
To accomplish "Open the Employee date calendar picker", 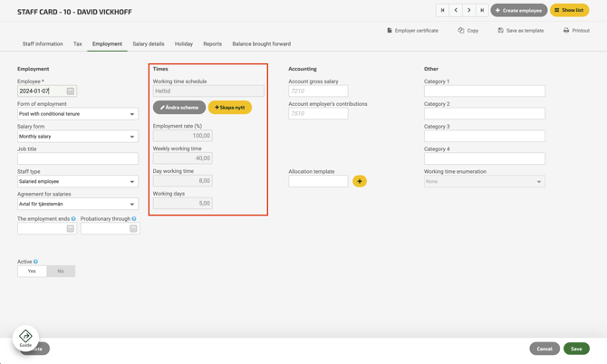I will [x=71, y=91].
